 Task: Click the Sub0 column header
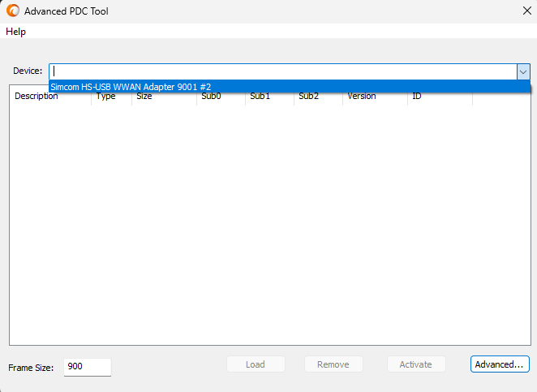point(219,97)
